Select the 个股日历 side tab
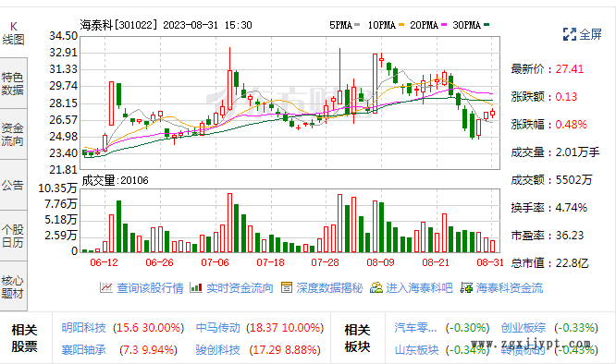The width and height of the screenshot is (616, 364). pyautogui.click(x=13, y=236)
